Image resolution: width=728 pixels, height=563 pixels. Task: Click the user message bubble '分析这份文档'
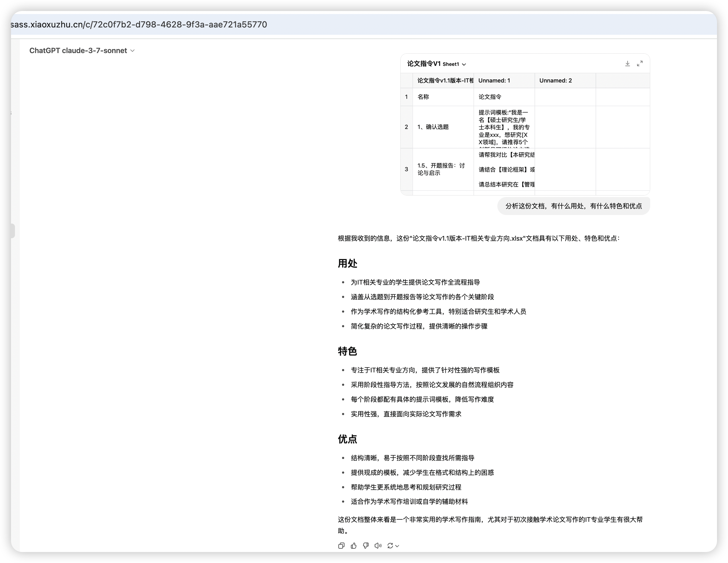coord(573,206)
